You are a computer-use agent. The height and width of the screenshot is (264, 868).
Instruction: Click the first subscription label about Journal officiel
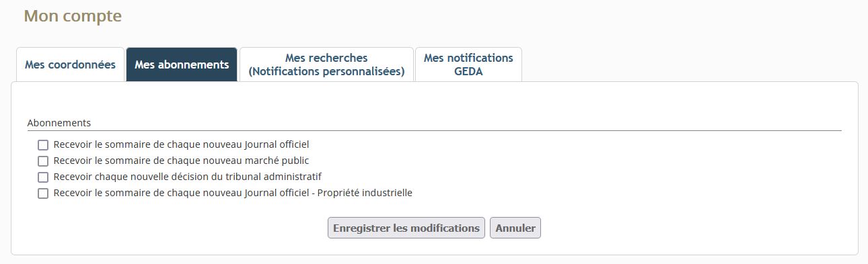[x=181, y=144]
